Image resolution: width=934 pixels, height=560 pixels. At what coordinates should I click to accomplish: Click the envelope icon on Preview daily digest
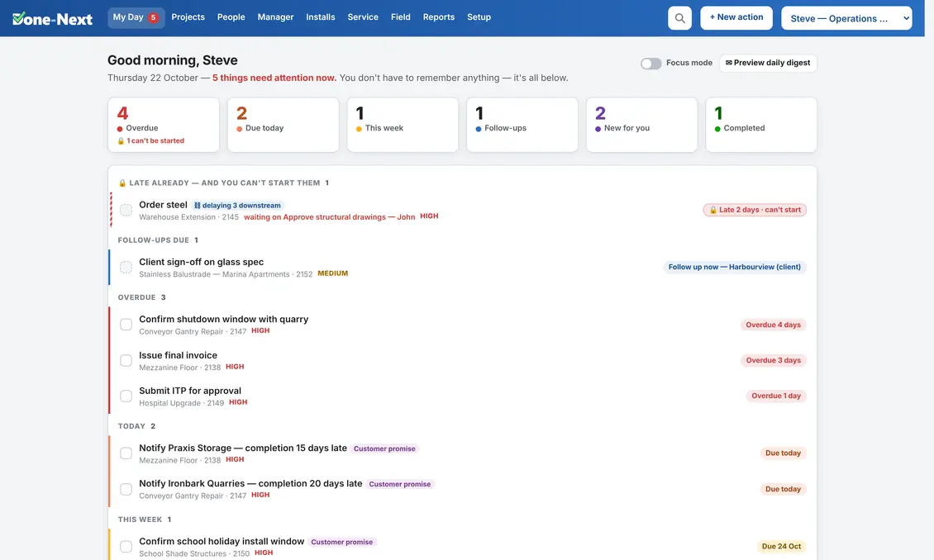coord(728,63)
